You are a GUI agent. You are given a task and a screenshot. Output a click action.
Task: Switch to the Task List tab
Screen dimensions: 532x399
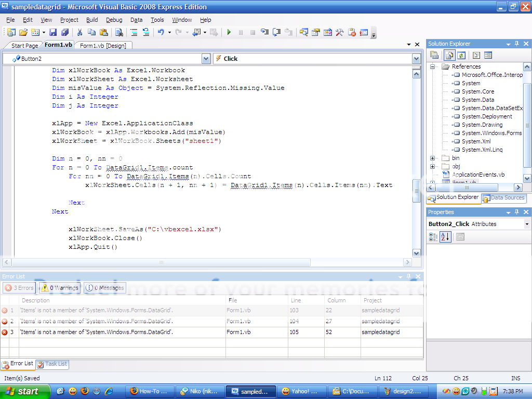(x=52, y=364)
